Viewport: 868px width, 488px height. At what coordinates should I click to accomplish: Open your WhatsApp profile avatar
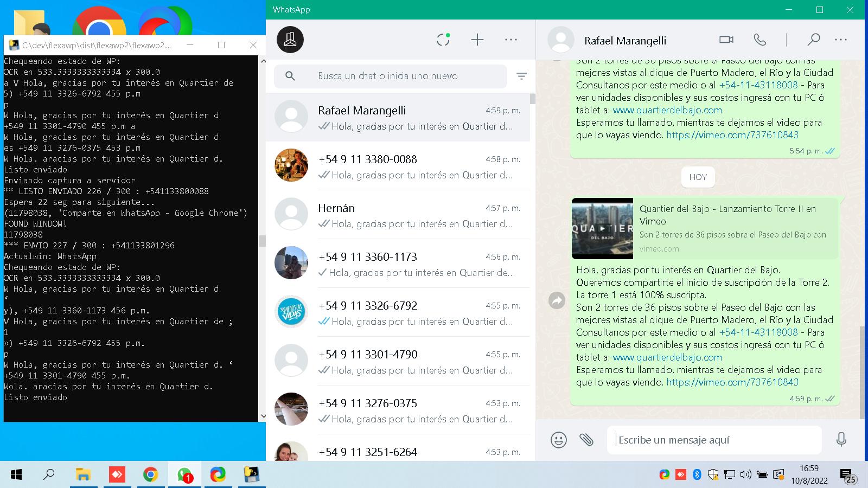tap(290, 40)
